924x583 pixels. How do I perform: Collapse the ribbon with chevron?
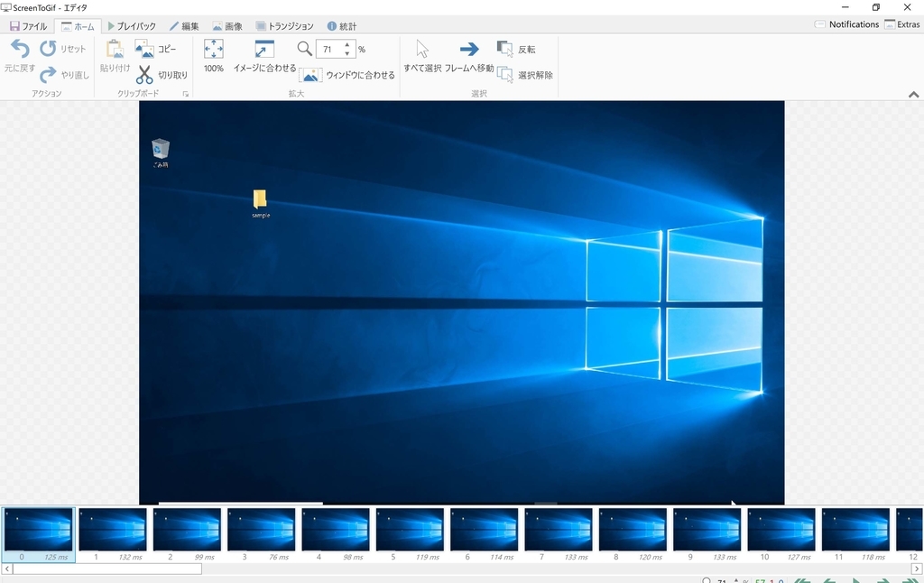[913, 95]
